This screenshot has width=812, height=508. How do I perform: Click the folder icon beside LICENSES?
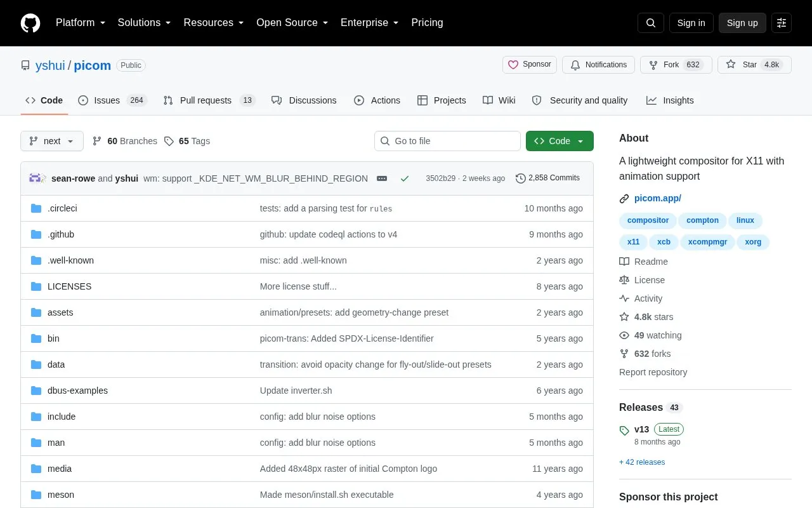(36, 286)
